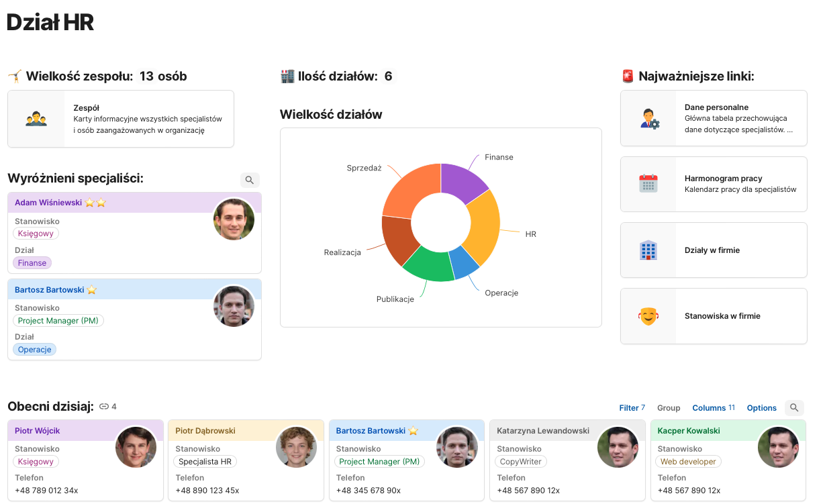The image size is (827, 504).
Task: Click Piotr Wójcik's profile photo
Action: (x=136, y=448)
